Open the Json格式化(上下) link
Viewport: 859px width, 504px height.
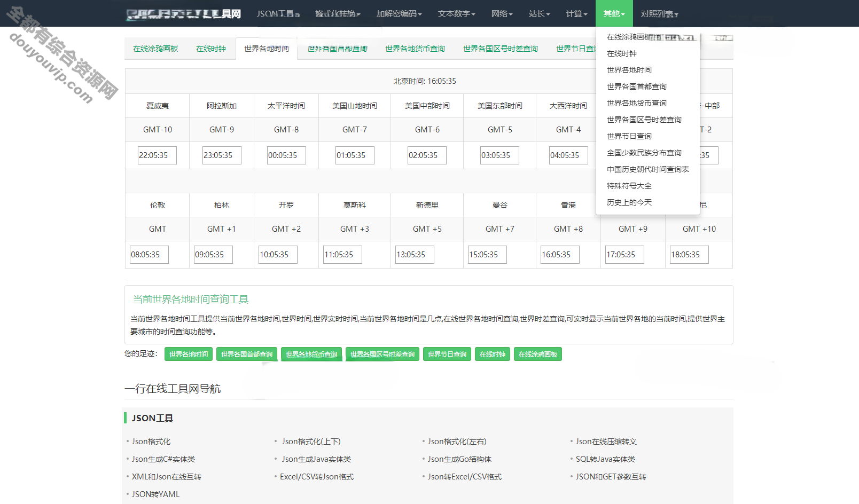(311, 442)
